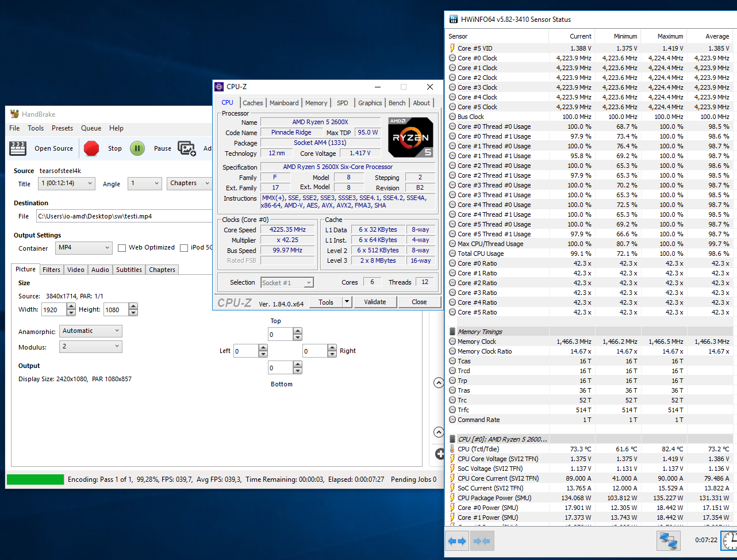737x560 pixels.
Task: Click the Open Source clapperboard icon
Action: pos(18,148)
